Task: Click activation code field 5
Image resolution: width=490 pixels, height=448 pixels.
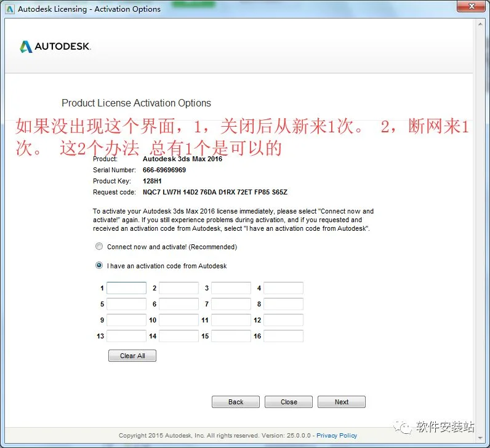Action: (127, 304)
